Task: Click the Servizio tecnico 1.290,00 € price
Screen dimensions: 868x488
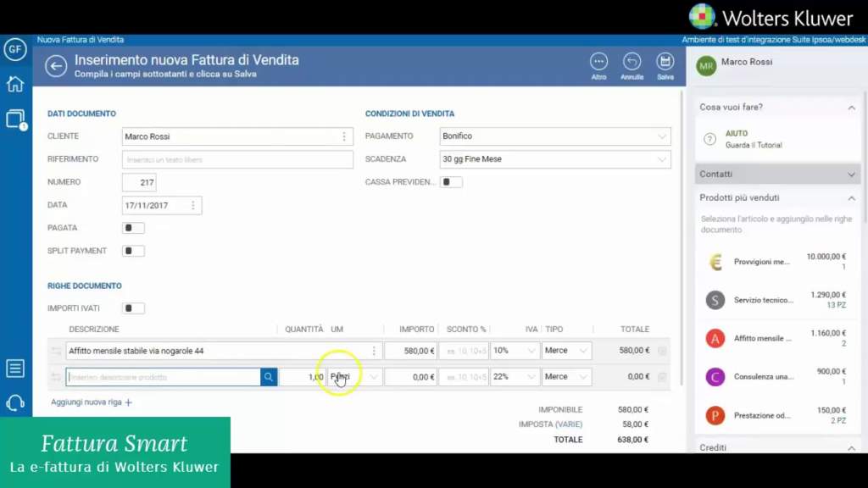Action: [x=828, y=296]
